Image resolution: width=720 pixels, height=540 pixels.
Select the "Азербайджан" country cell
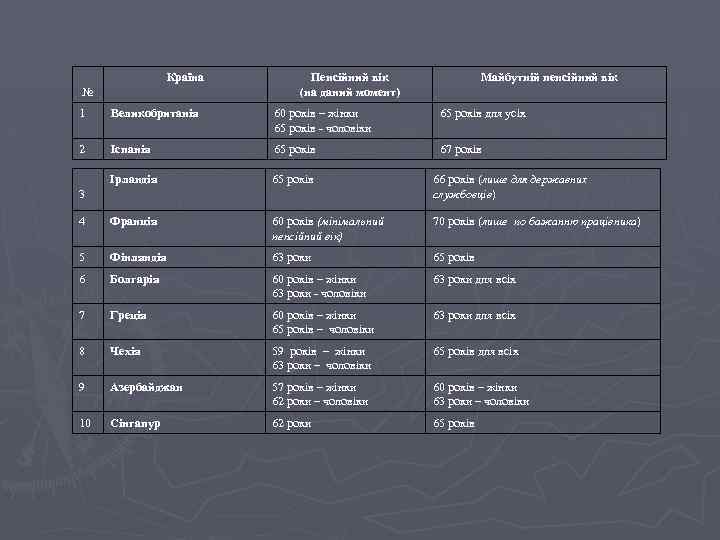[x=148, y=387]
